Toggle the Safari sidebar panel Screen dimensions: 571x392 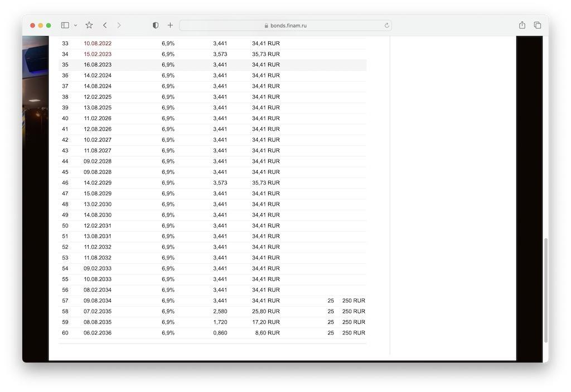click(x=65, y=25)
